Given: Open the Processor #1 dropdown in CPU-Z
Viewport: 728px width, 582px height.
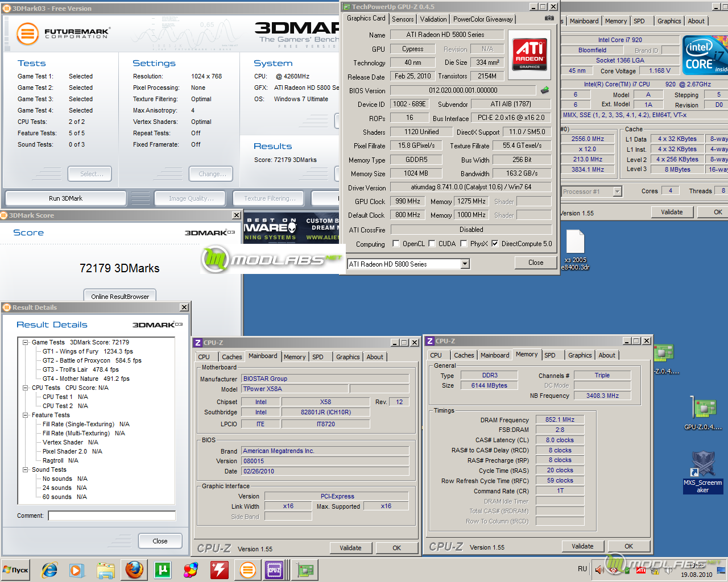Looking at the screenshot, I should pos(618,192).
